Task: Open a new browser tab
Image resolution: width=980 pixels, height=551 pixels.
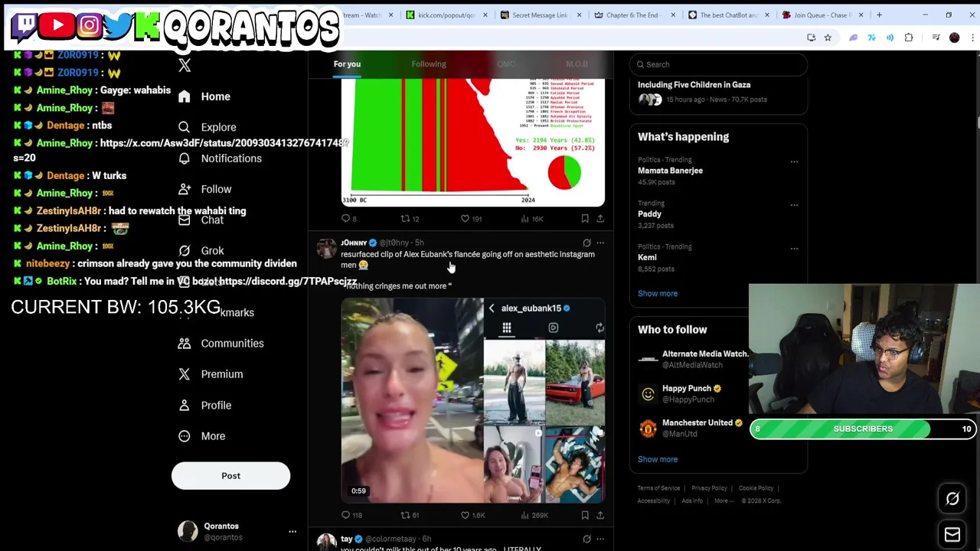Action: tap(879, 15)
